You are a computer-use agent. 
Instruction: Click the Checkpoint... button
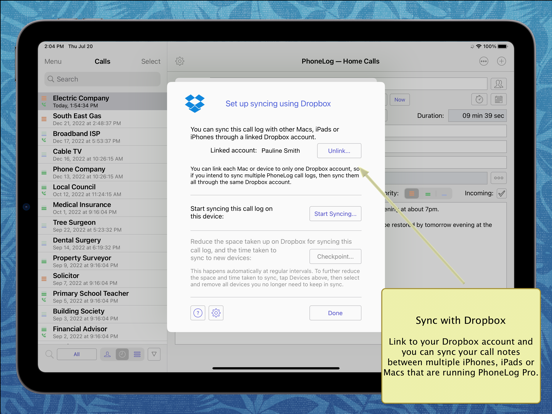[335, 256]
